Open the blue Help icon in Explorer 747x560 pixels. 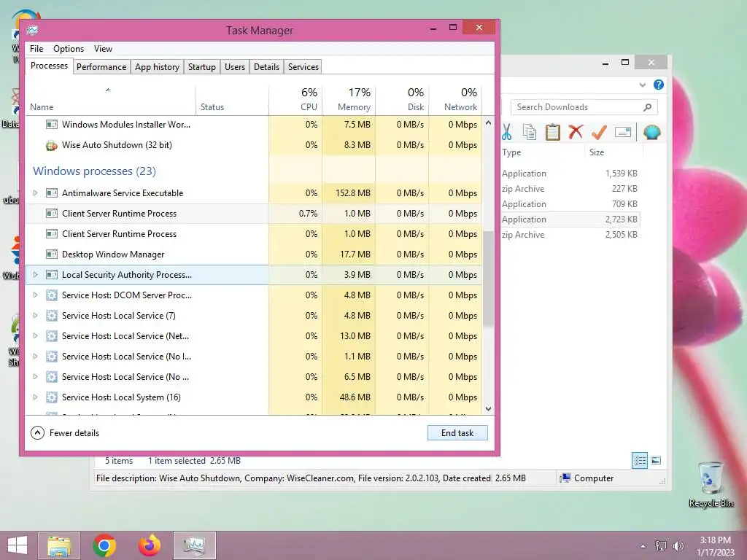659,85
